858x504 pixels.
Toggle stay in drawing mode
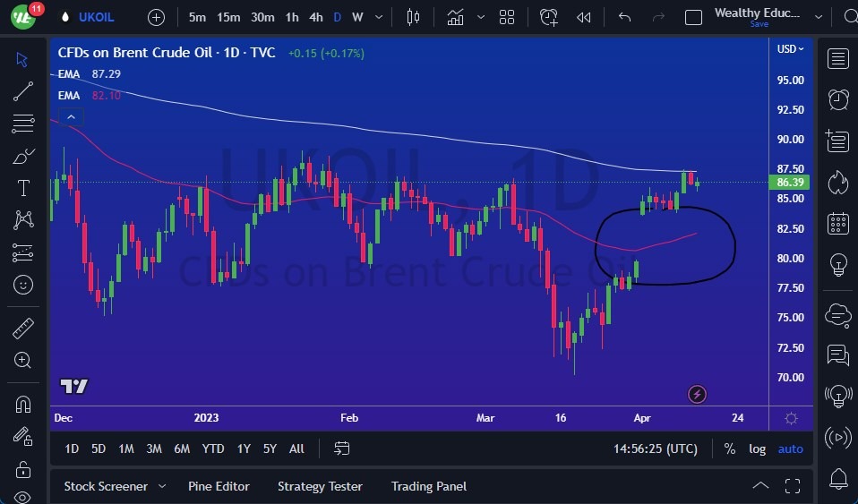click(x=22, y=436)
